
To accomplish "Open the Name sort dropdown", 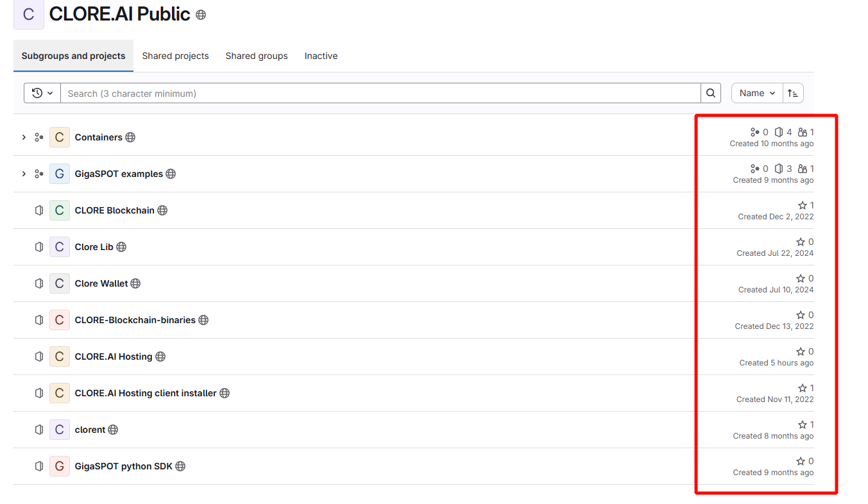I will (x=757, y=93).
